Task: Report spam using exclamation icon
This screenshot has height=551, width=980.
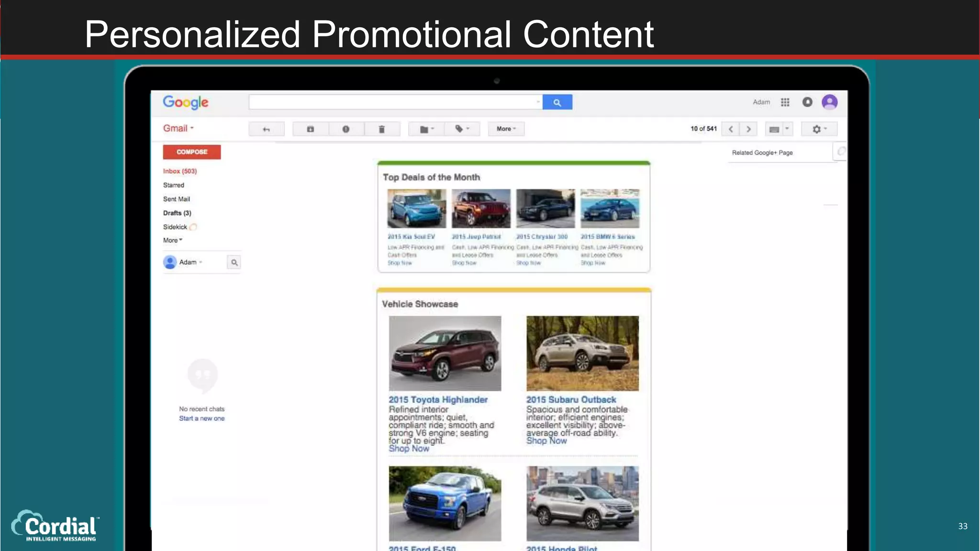Action: click(x=346, y=129)
